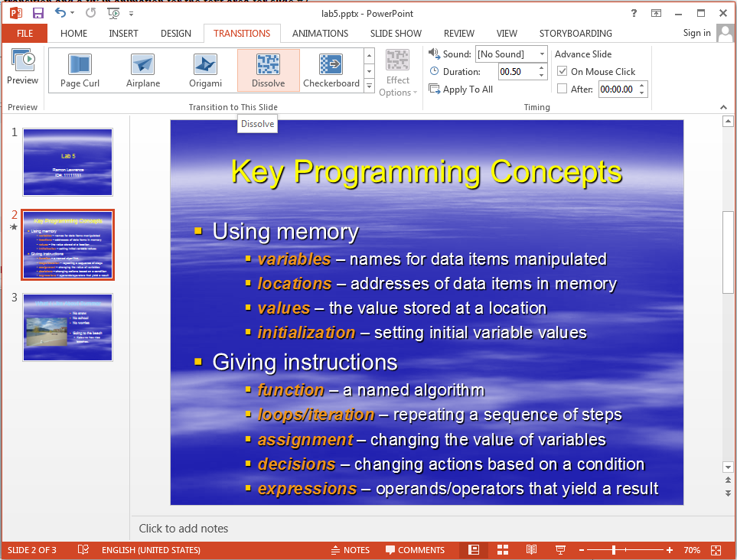This screenshot has width=737, height=560.
Task: Select slide 3 thumbnail with beach photo
Action: [67, 327]
